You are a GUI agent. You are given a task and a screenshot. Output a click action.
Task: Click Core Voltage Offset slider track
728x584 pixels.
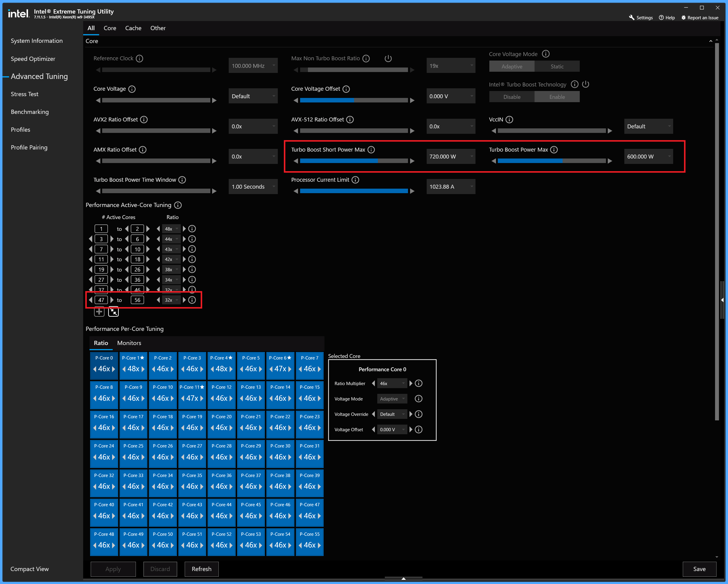354,100
